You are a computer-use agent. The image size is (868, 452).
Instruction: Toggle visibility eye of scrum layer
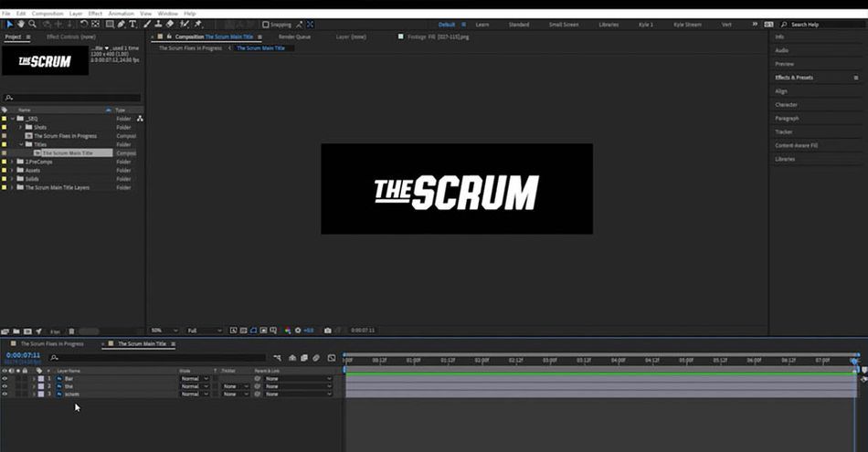pyautogui.click(x=5, y=394)
